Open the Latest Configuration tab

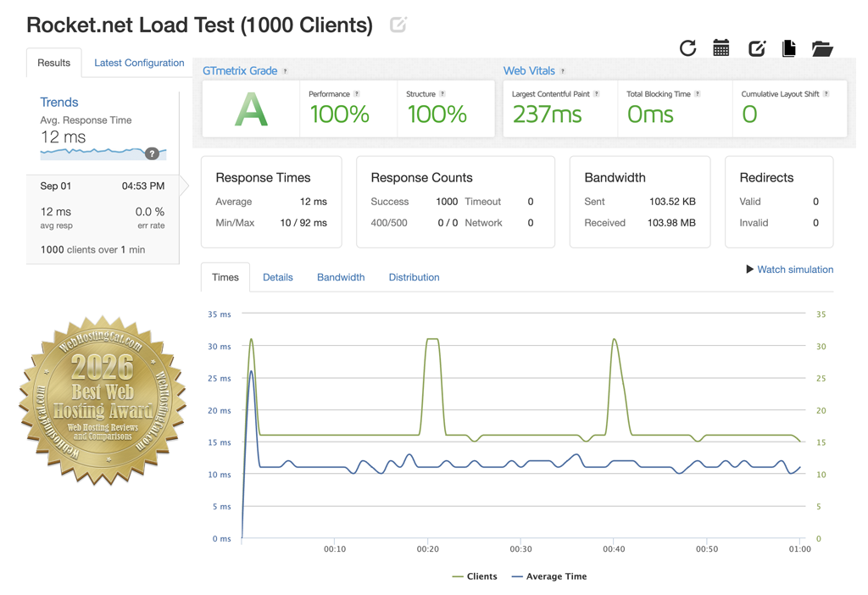click(139, 63)
